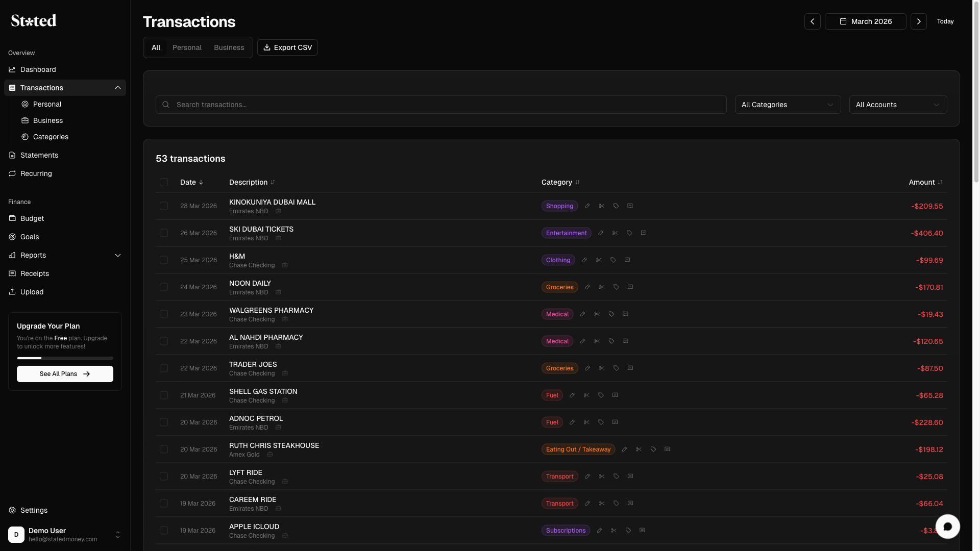Tick the checkbox for ADNOC PETROL
Screen dimensions: 980x551
(x=164, y=422)
